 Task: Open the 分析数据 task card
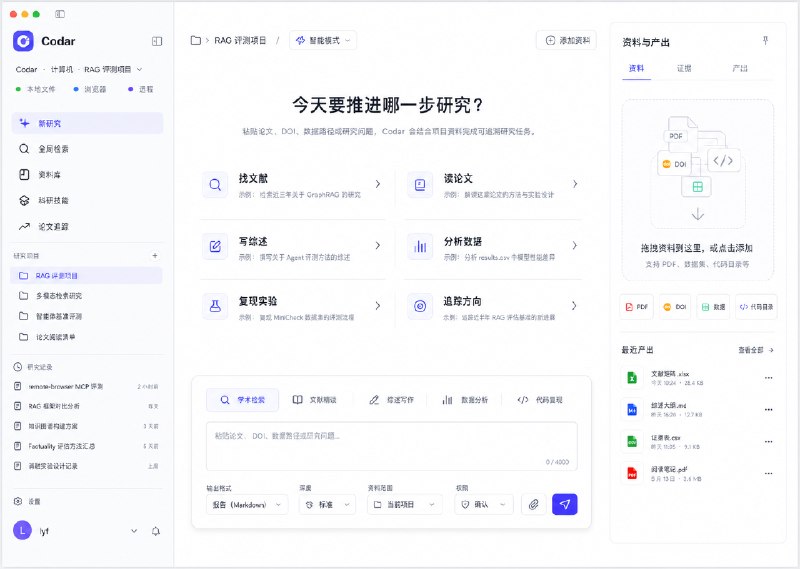tap(493, 247)
